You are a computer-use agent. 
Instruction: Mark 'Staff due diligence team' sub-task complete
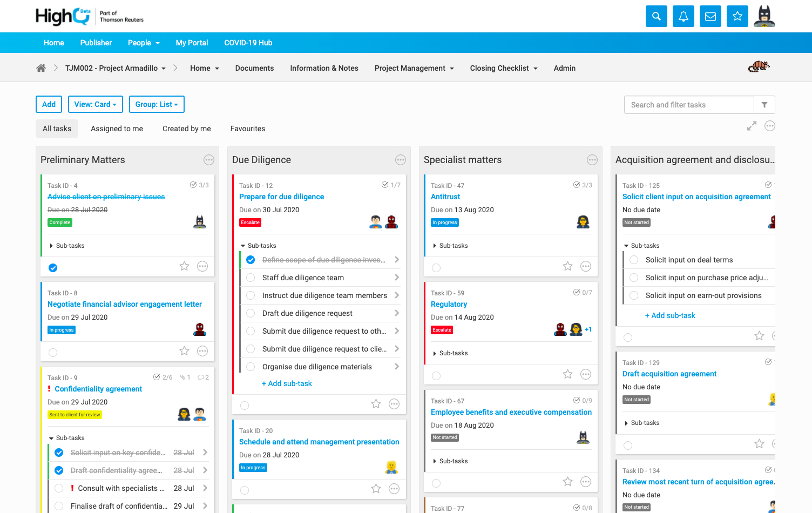point(251,278)
